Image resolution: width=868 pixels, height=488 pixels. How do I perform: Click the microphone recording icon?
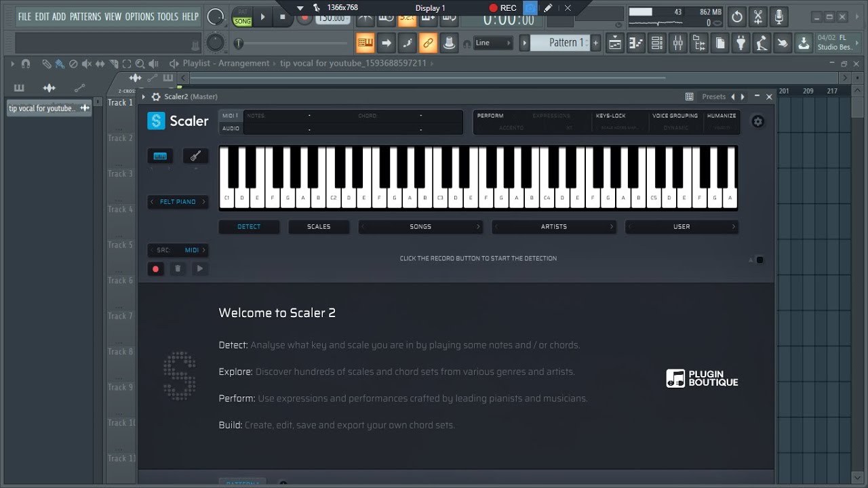(779, 16)
